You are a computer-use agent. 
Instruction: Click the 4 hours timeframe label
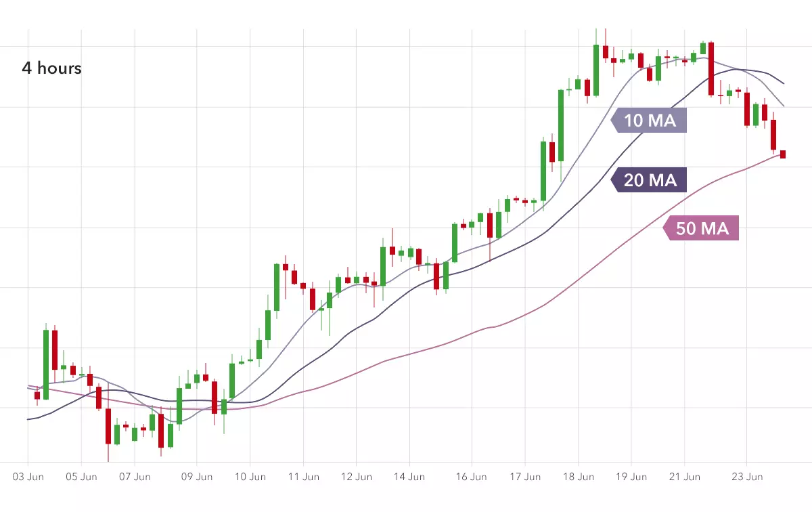coord(51,68)
